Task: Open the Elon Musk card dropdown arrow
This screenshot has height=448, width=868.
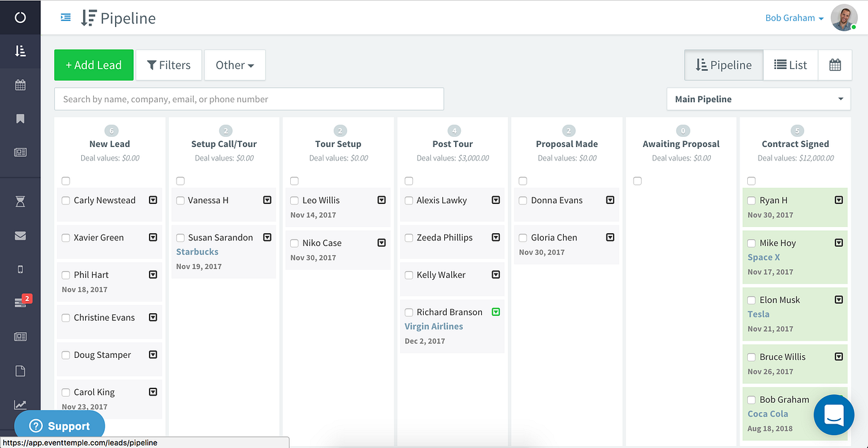Action: 839,300
